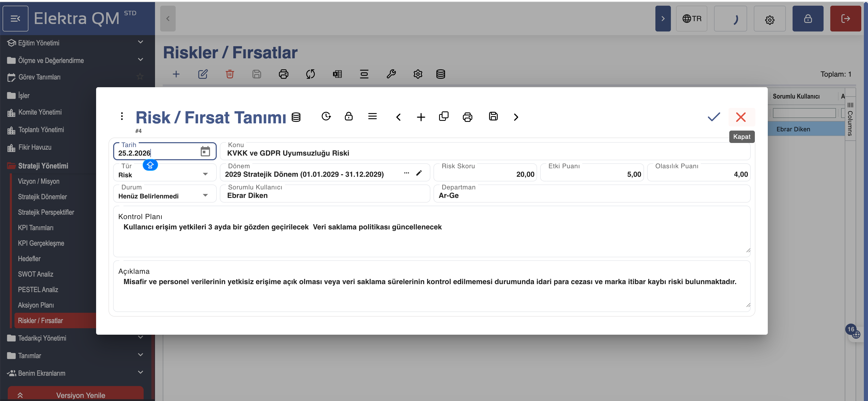Open the calendar picker in Tarih field
868x401 pixels.
coord(205,151)
